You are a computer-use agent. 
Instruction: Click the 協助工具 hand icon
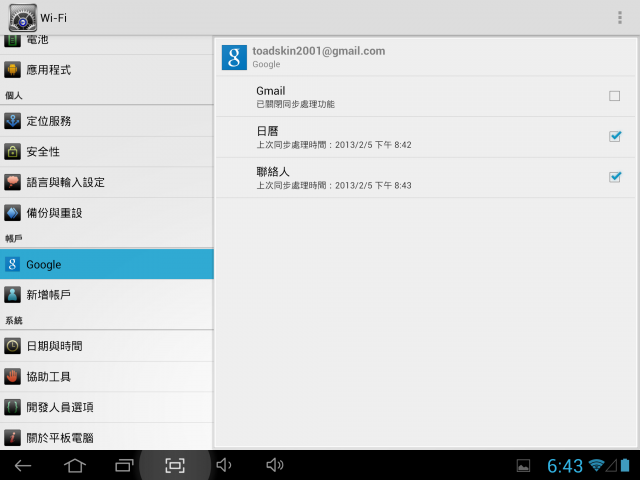[x=12, y=376]
